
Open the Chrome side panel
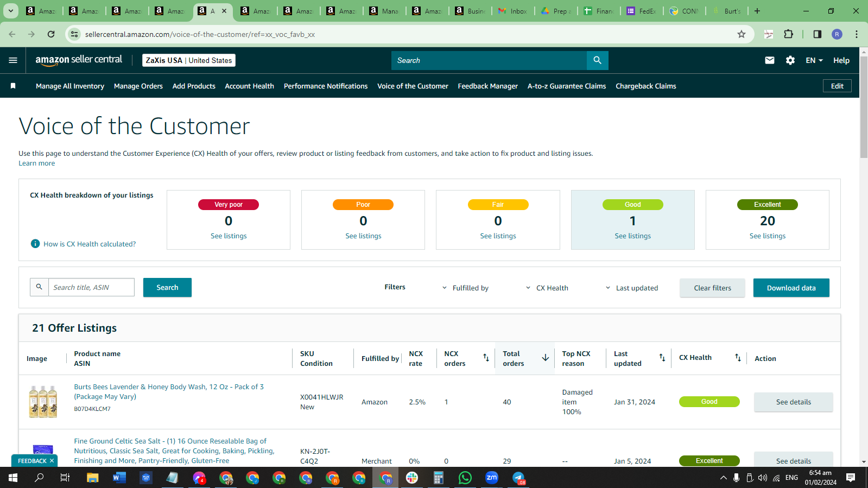(x=817, y=34)
